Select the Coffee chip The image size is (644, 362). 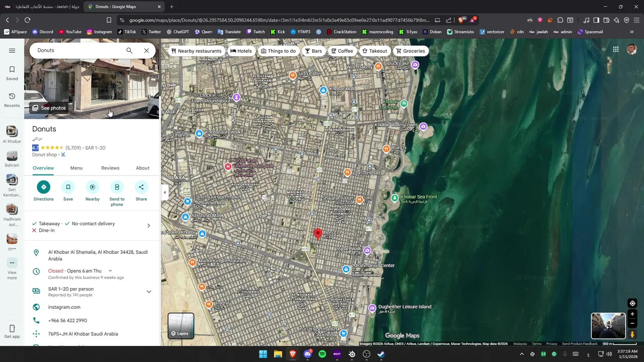(342, 51)
